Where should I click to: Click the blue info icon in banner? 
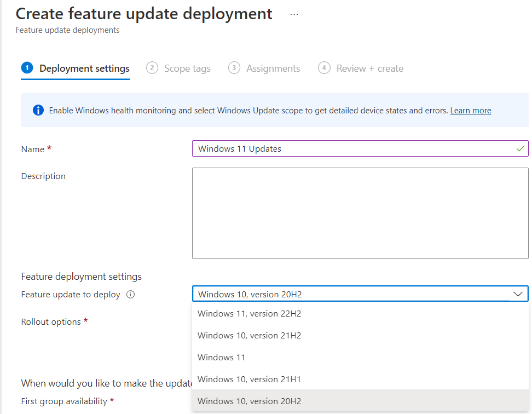point(38,110)
